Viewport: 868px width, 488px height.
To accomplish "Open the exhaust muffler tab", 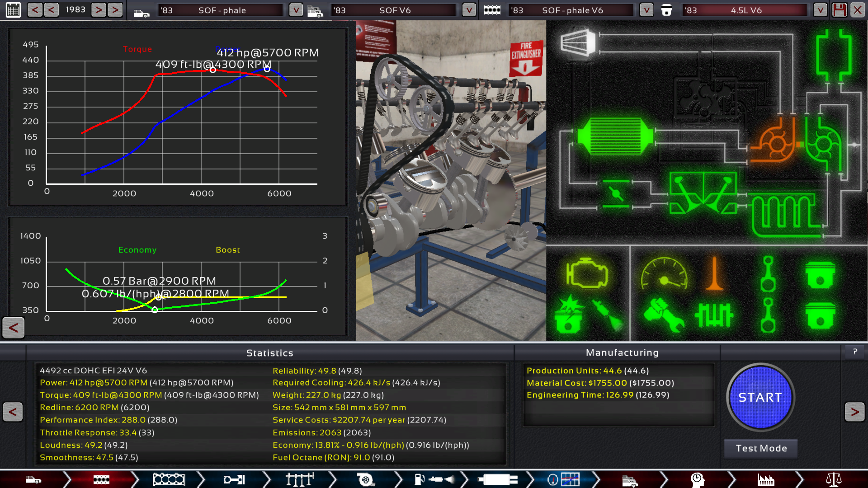I will click(x=497, y=479).
